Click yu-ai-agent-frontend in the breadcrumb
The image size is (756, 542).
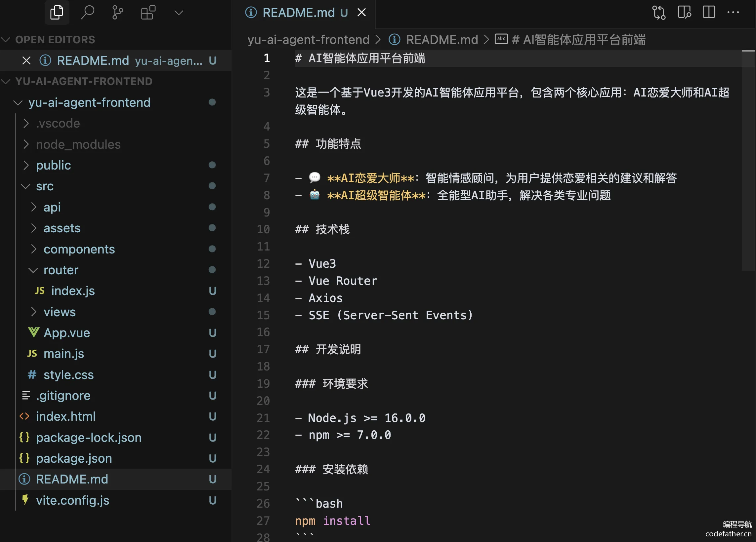coord(308,40)
